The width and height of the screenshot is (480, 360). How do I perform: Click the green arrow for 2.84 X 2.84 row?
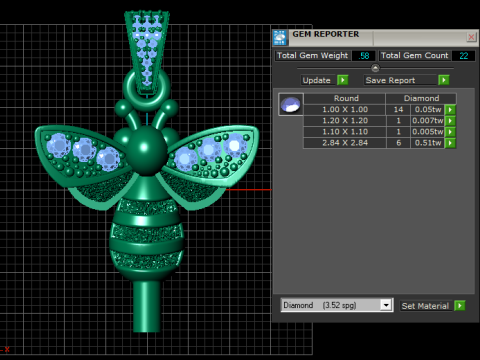coord(450,143)
